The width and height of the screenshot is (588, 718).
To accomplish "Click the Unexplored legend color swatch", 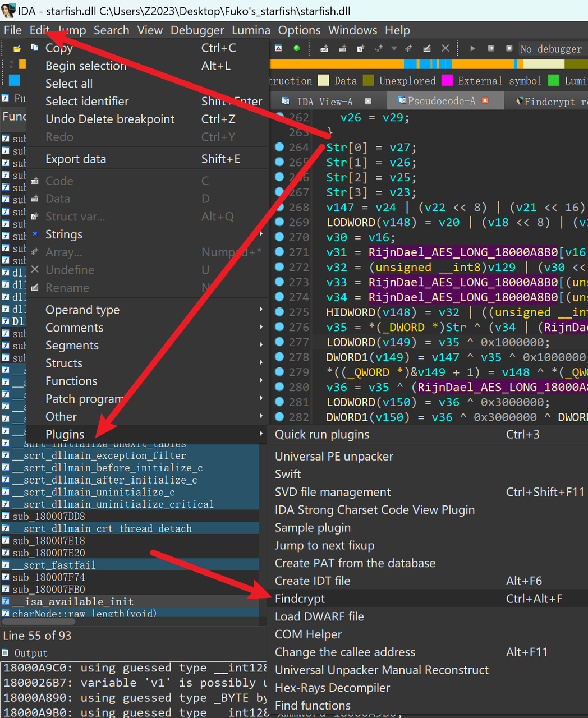I will coord(369,80).
